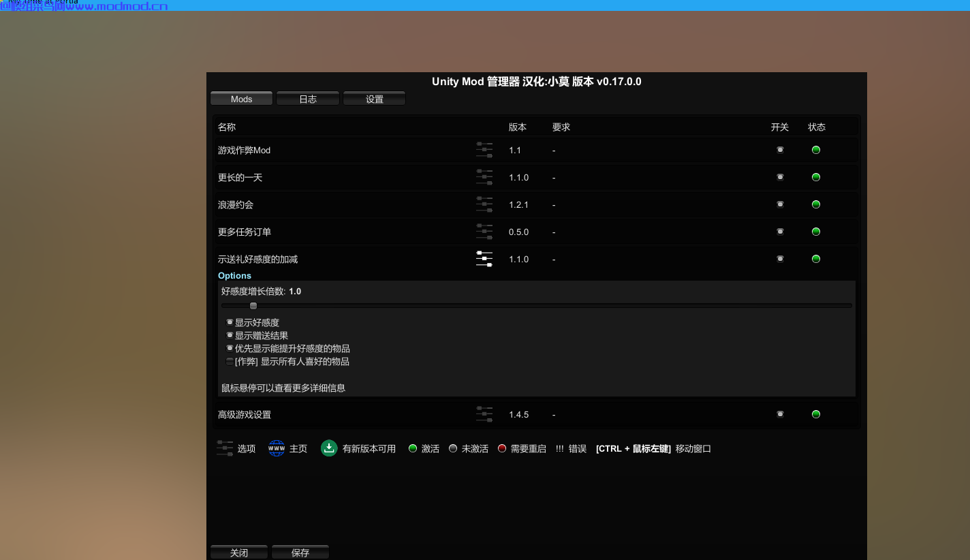This screenshot has width=970, height=560.
Task: Open the 主页 globe homepage icon
Action: coord(276,448)
